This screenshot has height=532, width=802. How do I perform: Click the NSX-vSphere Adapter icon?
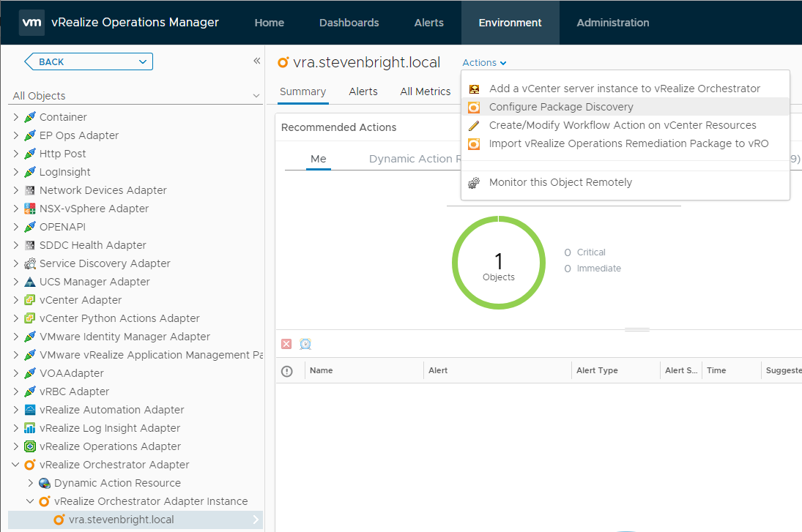point(30,209)
